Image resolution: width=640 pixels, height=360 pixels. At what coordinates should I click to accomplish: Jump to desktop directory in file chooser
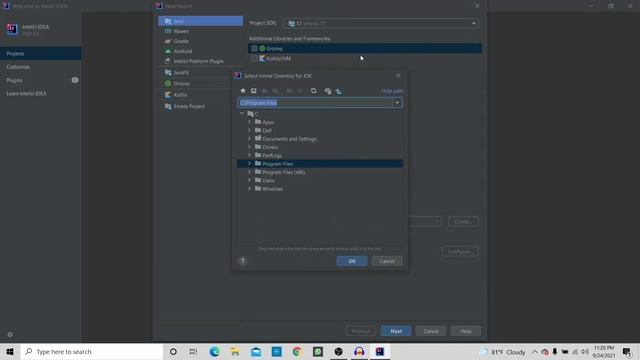click(253, 91)
